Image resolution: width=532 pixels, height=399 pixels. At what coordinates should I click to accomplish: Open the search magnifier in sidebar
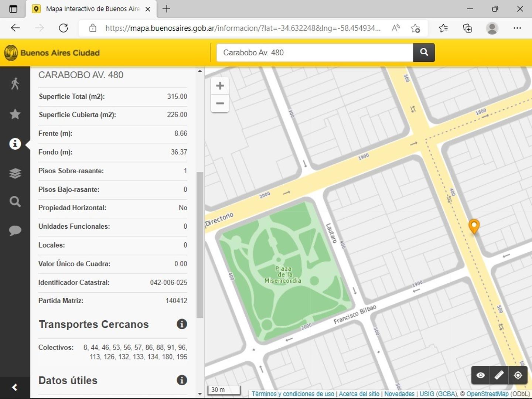click(x=15, y=202)
